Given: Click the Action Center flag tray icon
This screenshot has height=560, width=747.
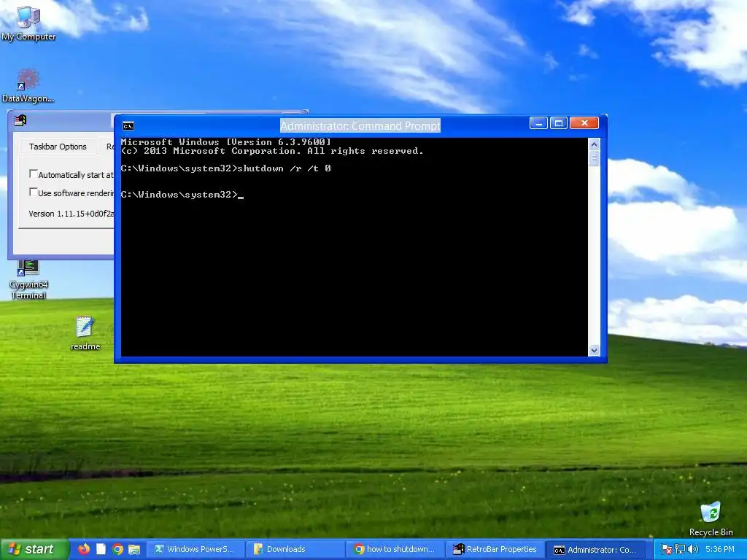Looking at the screenshot, I should pyautogui.click(x=667, y=550).
